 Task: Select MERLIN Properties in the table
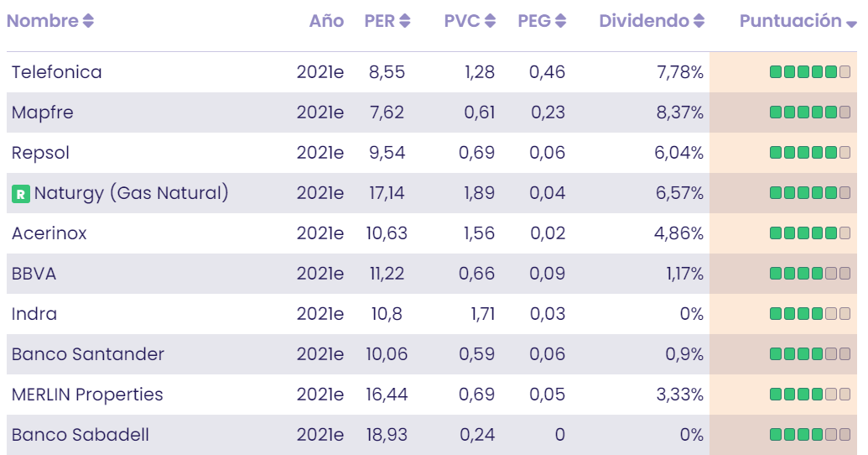point(87,395)
